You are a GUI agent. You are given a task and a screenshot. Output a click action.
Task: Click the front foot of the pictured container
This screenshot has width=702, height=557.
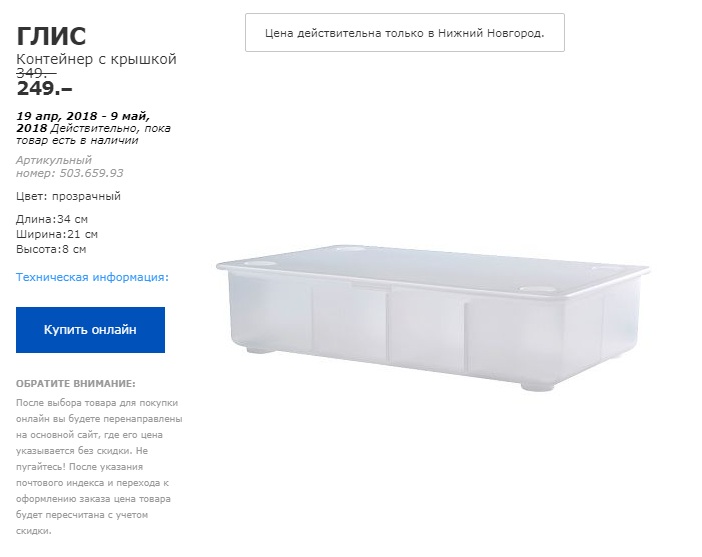point(269,349)
